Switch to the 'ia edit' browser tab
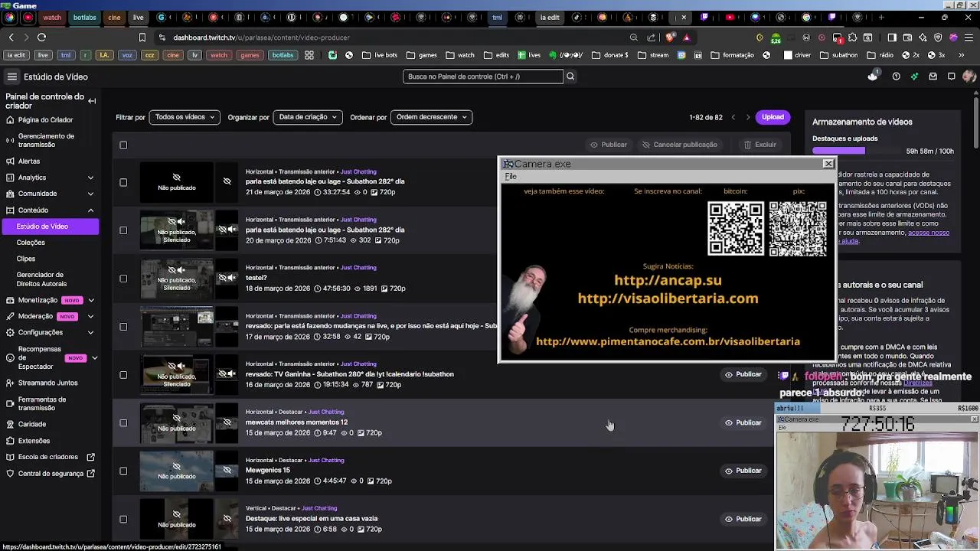The width and height of the screenshot is (980, 551). click(x=550, y=17)
